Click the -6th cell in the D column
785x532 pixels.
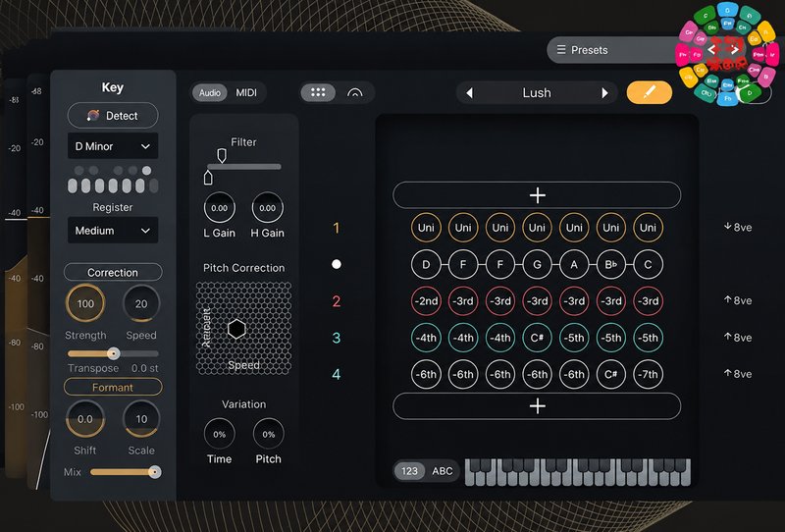pyautogui.click(x=426, y=374)
